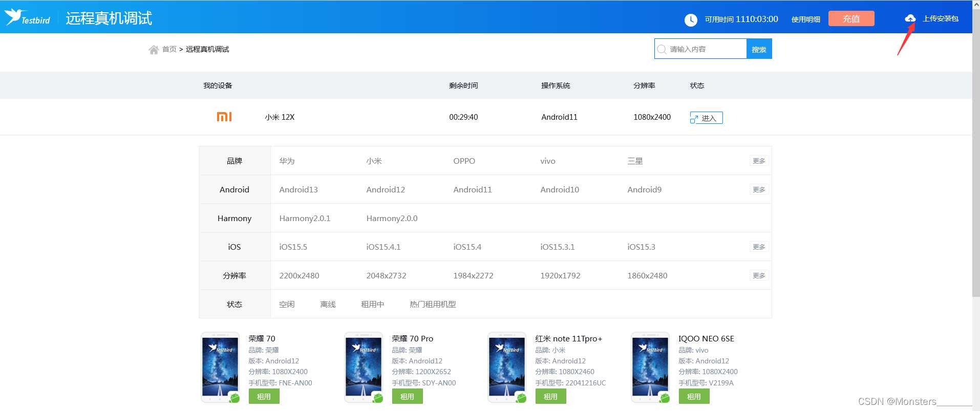Select iOS15.3.1 filter
Viewport: 980px width, 411px height.
pos(557,247)
